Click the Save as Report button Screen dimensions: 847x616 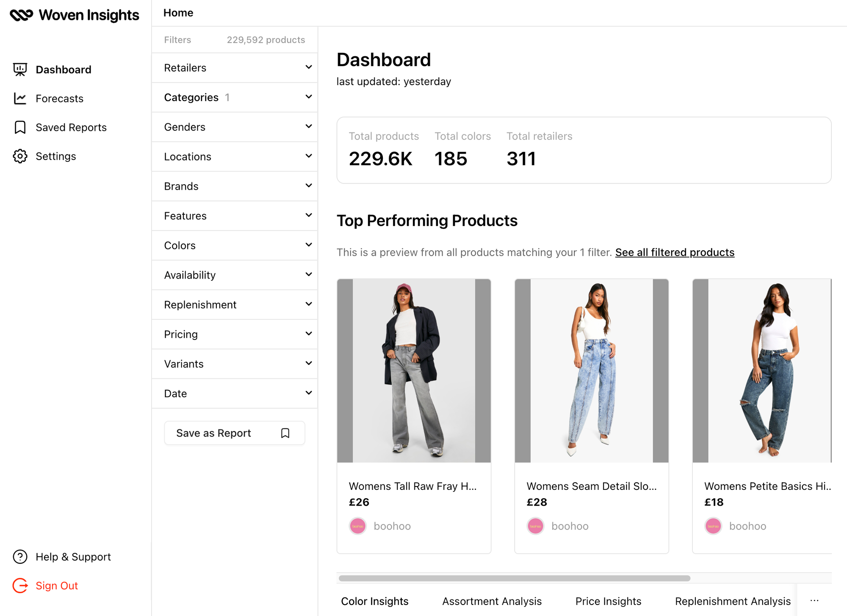(235, 433)
